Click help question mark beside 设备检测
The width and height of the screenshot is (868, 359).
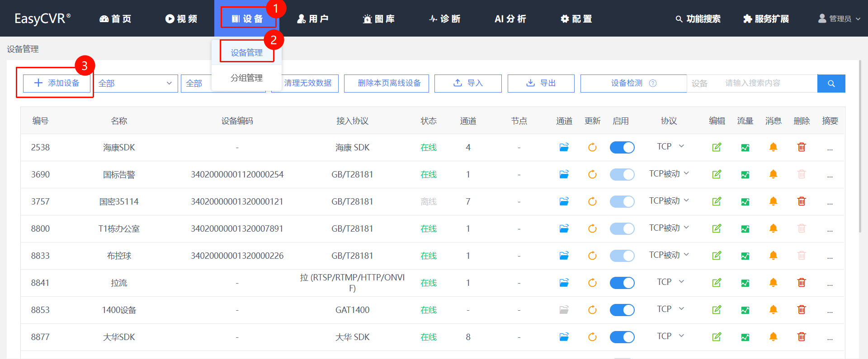pyautogui.click(x=653, y=83)
